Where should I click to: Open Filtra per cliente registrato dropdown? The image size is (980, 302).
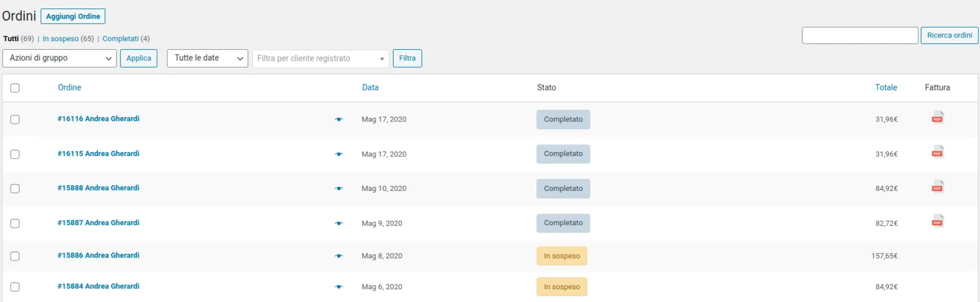tap(320, 58)
